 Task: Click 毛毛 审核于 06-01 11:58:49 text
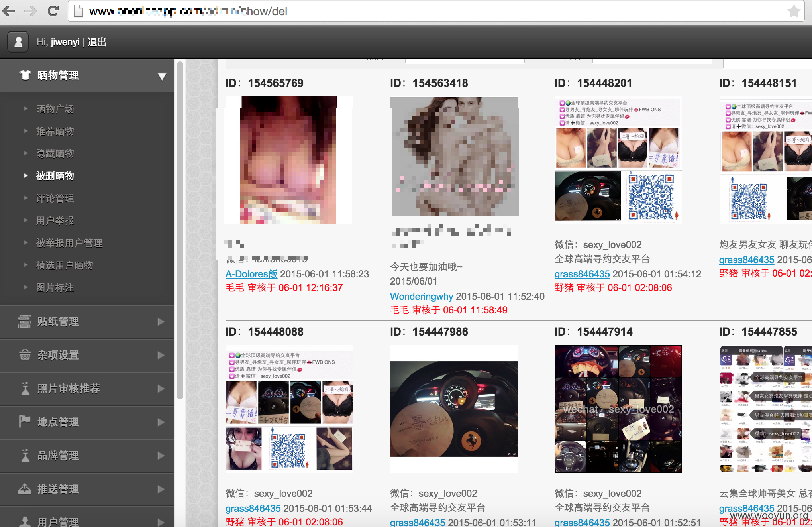449,310
